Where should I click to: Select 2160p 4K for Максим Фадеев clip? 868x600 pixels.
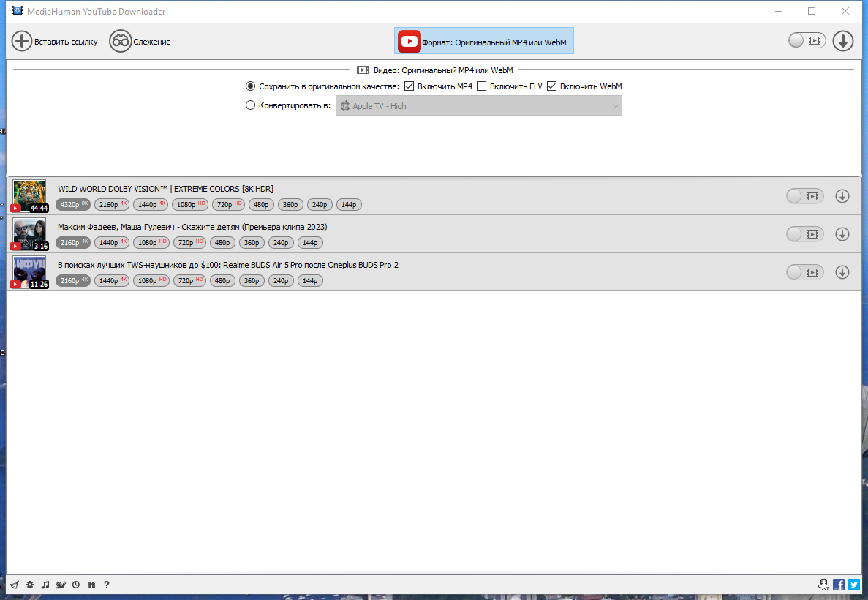[73, 243]
